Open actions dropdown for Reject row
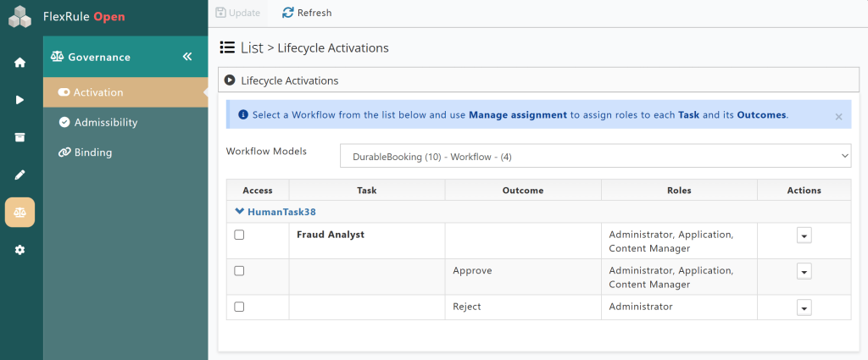The height and width of the screenshot is (360, 868). coord(804,307)
